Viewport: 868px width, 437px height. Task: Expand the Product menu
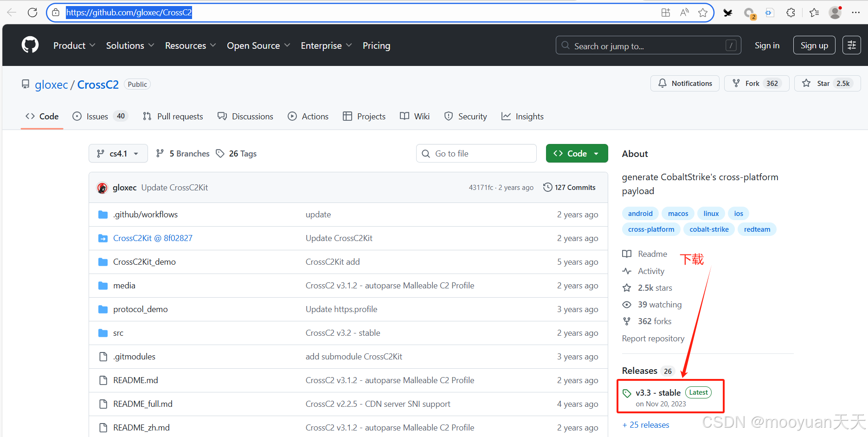74,46
